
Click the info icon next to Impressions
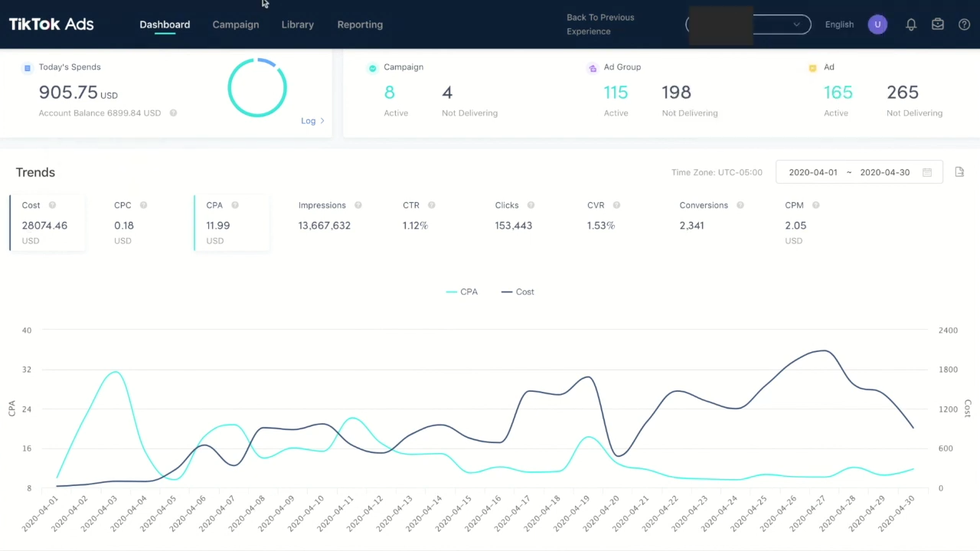[358, 205]
